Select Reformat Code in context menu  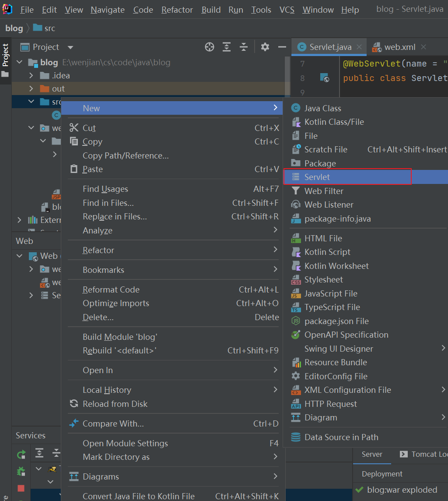[173, 289]
